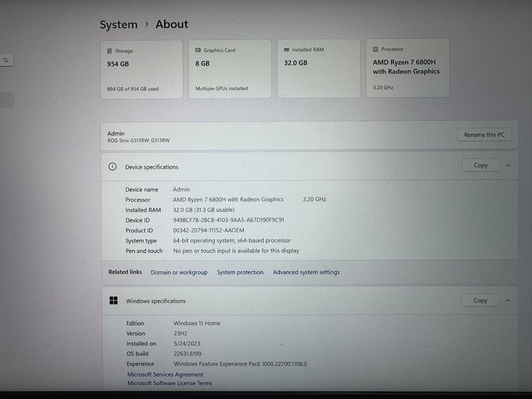This screenshot has width=532, height=399.
Task: Click 'Multiple GPUs installed' text
Action: (222, 88)
